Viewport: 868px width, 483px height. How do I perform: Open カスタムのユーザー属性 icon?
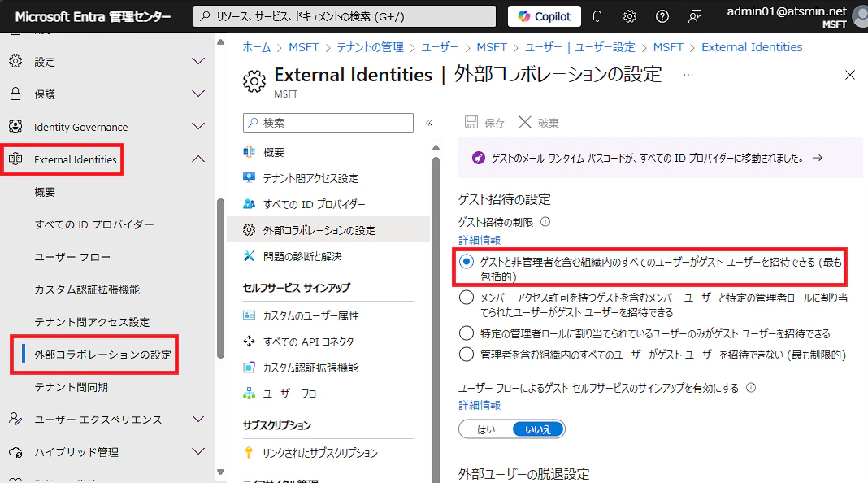pyautogui.click(x=250, y=315)
